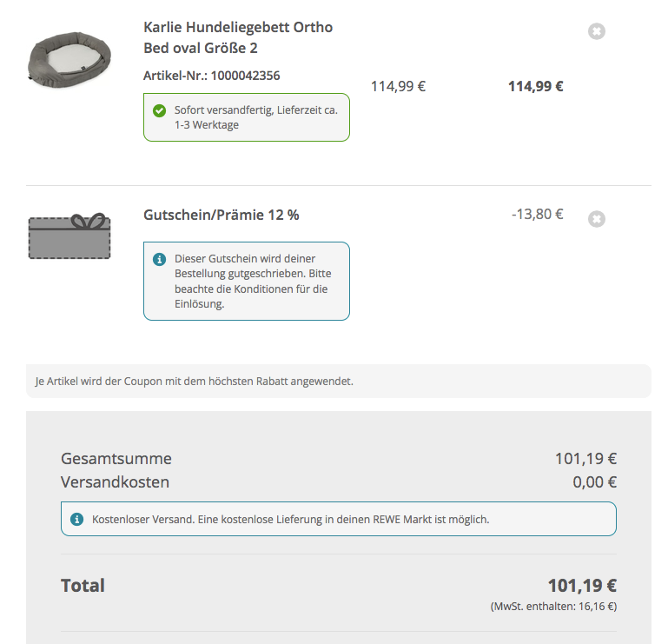
Task: Click the free REWE Markt delivery notice
Action: pos(338,519)
